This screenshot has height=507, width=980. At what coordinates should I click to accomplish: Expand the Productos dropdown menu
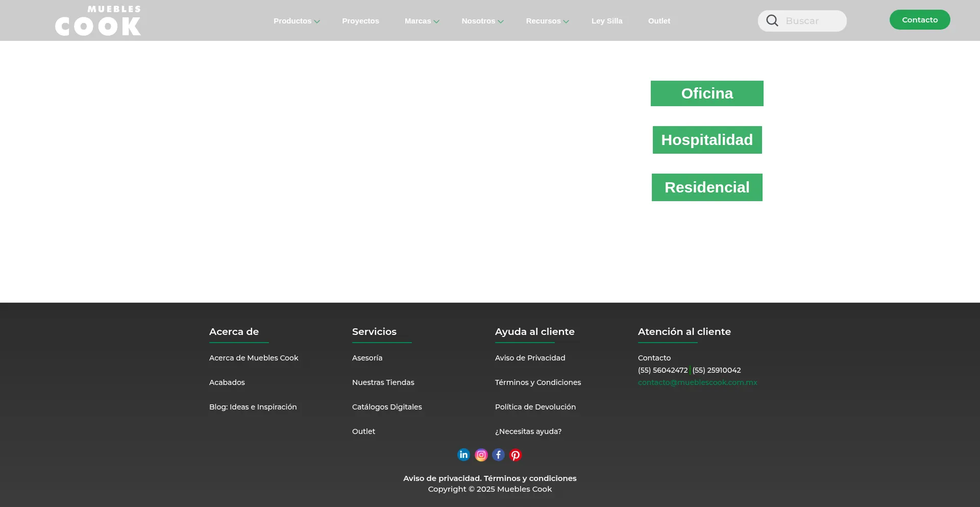coord(296,21)
